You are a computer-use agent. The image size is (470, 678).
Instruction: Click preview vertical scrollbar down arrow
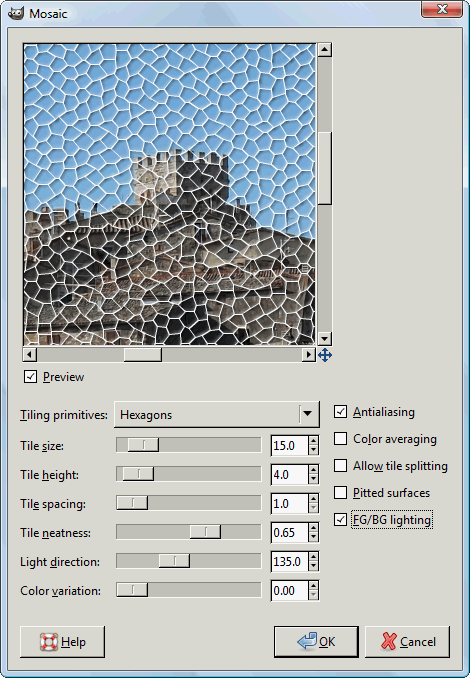[324, 339]
